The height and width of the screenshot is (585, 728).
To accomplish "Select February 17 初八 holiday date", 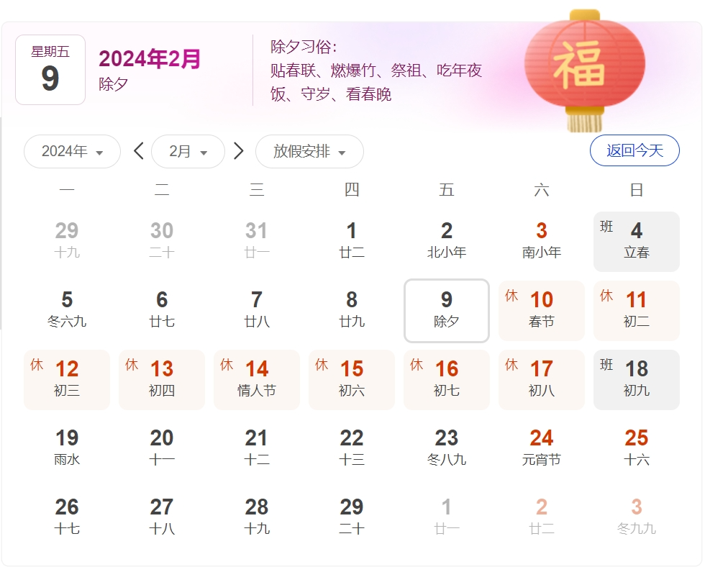I will [x=542, y=380].
